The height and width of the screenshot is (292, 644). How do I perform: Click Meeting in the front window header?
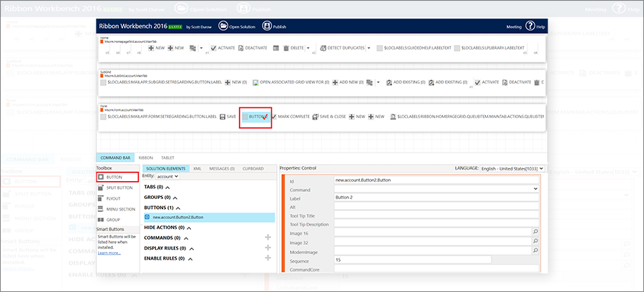pos(514,26)
